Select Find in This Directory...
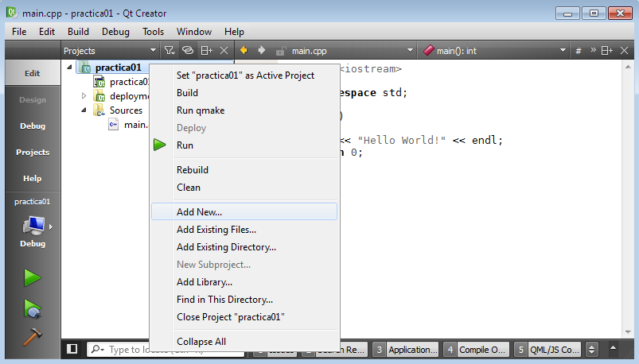 click(244, 300)
